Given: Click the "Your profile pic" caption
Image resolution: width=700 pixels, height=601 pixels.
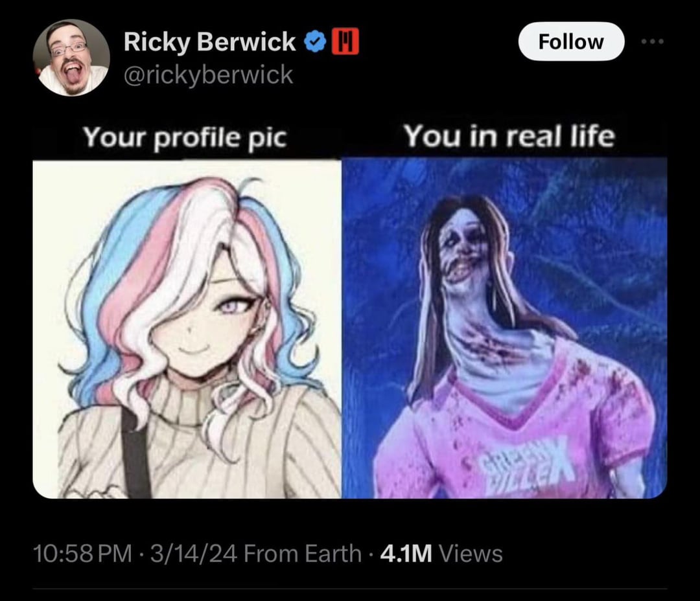Looking at the screenshot, I should [x=185, y=137].
